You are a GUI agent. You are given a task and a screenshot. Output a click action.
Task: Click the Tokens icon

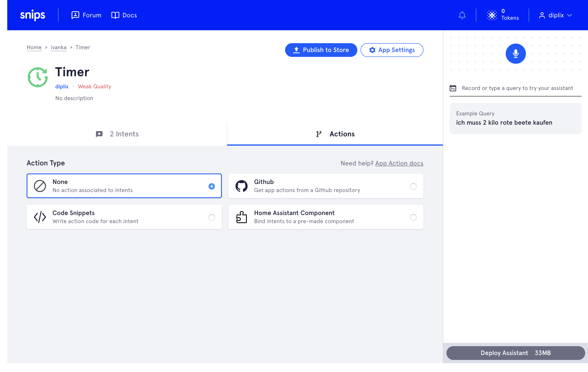click(x=492, y=15)
